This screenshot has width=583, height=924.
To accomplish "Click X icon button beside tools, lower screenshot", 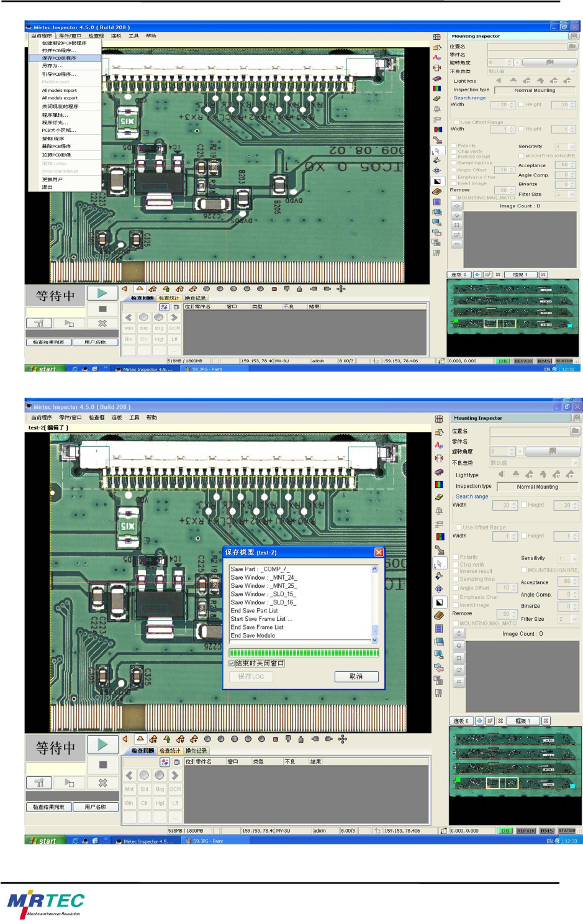I will (x=102, y=783).
